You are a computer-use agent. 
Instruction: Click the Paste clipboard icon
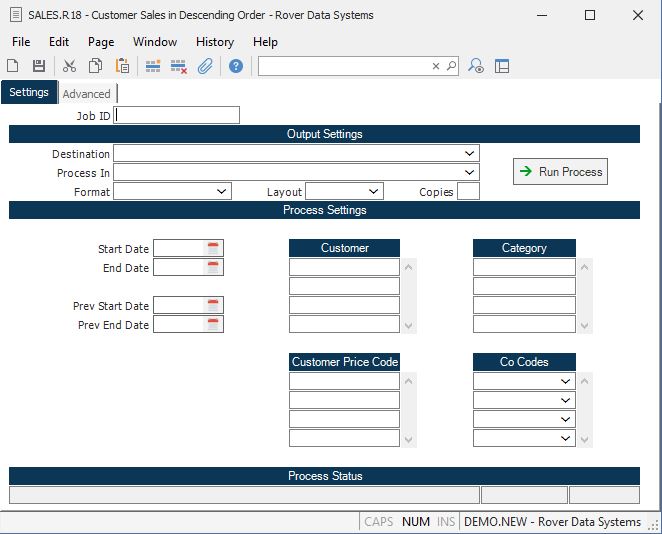click(122, 66)
